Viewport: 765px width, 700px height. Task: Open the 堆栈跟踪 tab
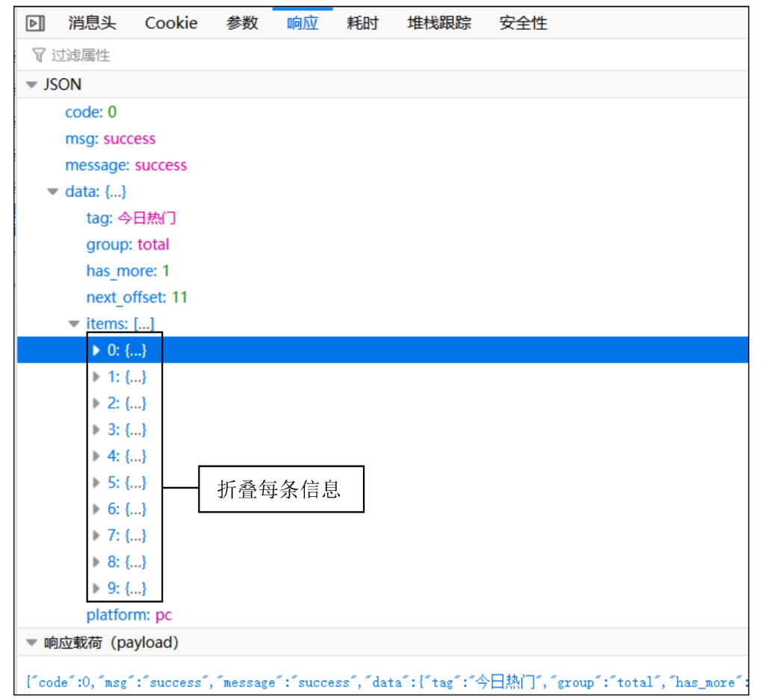(440, 22)
